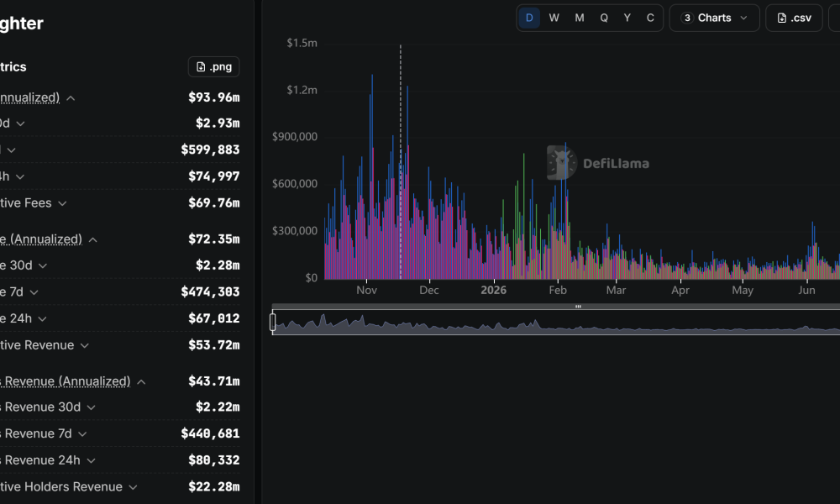840x504 pixels.
Task: Expand the row showing $2.93m
Action: 20,123
